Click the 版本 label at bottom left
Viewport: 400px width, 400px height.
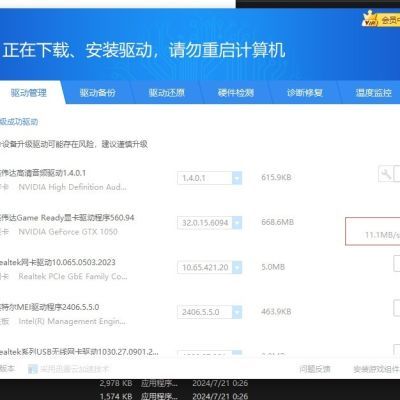[x=7, y=368]
